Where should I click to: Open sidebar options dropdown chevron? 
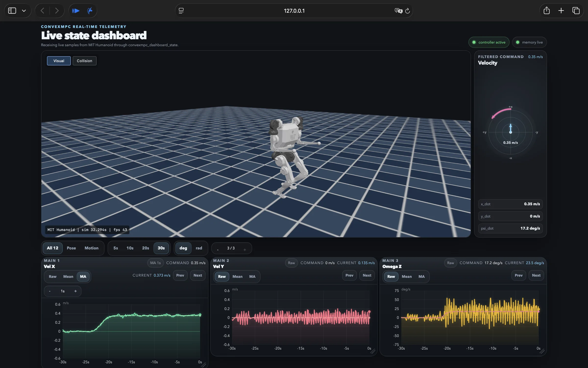(24, 11)
